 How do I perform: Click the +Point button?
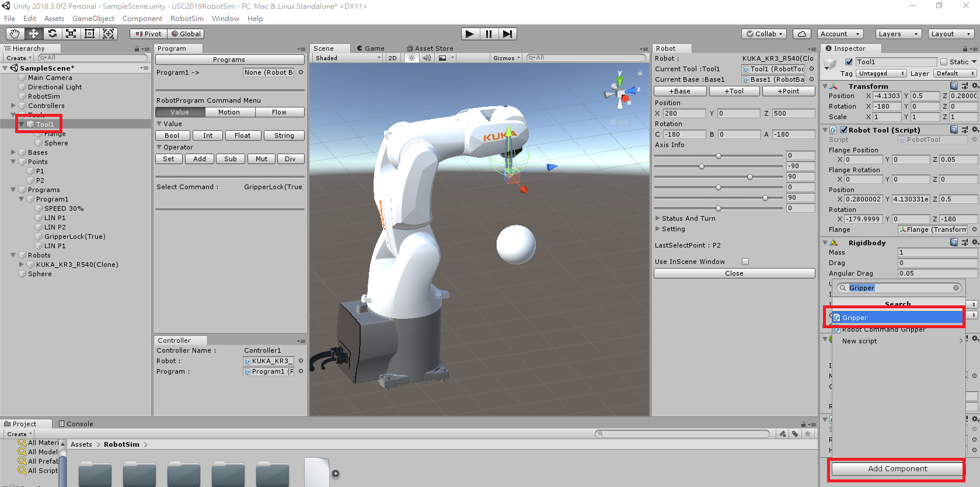point(789,91)
